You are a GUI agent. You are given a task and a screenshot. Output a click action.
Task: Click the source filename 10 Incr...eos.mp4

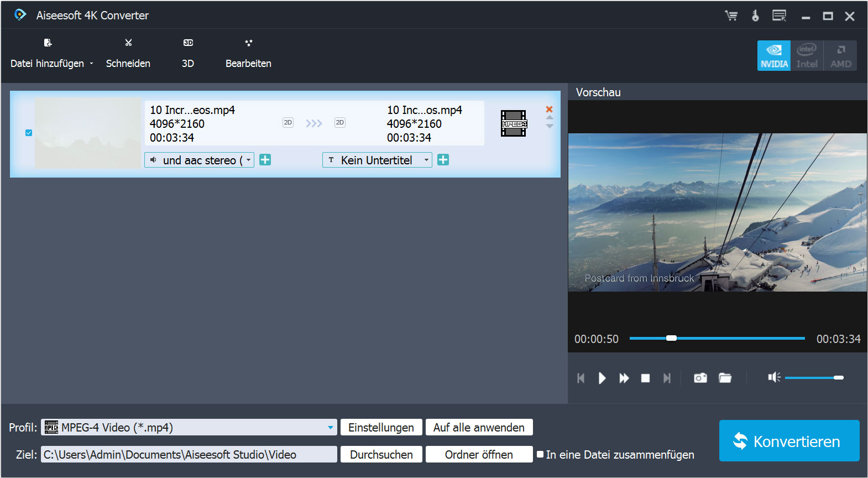[x=192, y=110]
